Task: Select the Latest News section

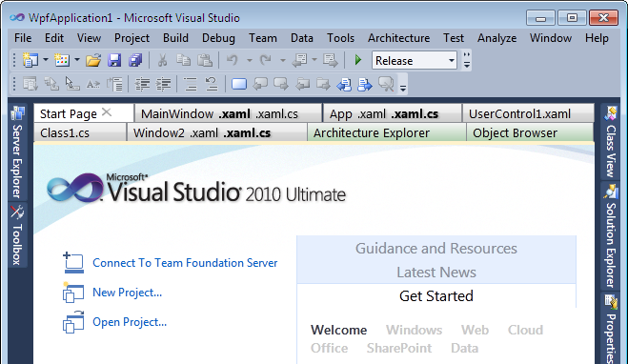Action: click(x=436, y=273)
